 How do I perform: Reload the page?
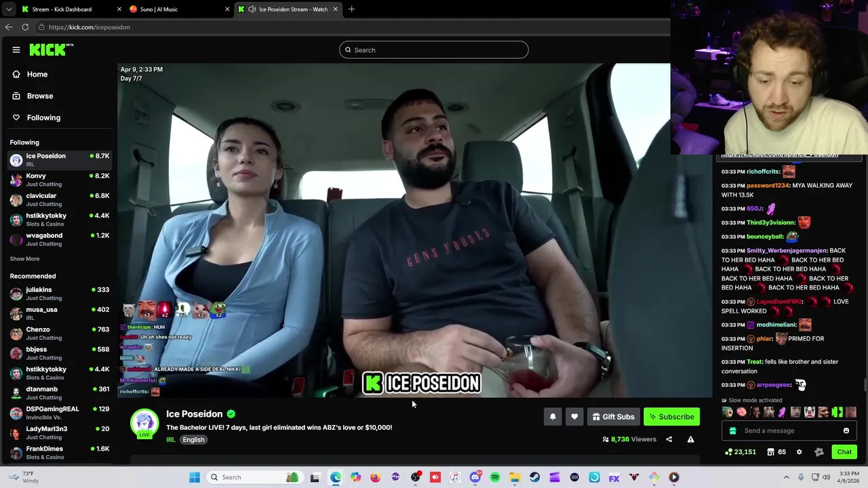[x=25, y=27]
